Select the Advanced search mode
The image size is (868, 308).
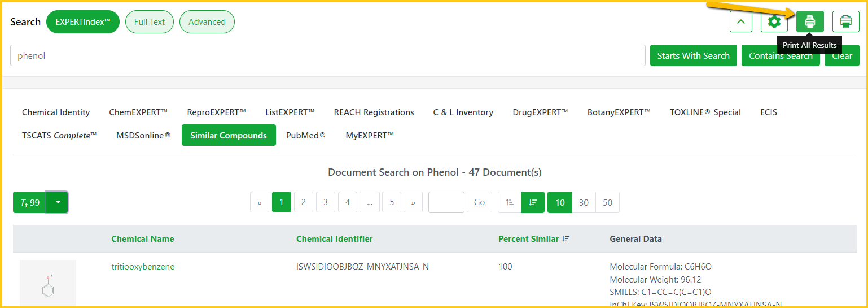(207, 22)
